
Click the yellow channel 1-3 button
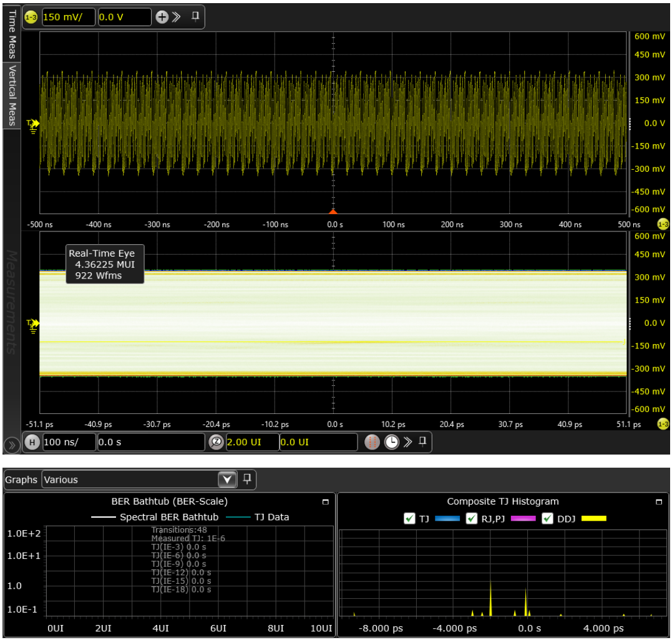pos(31,17)
